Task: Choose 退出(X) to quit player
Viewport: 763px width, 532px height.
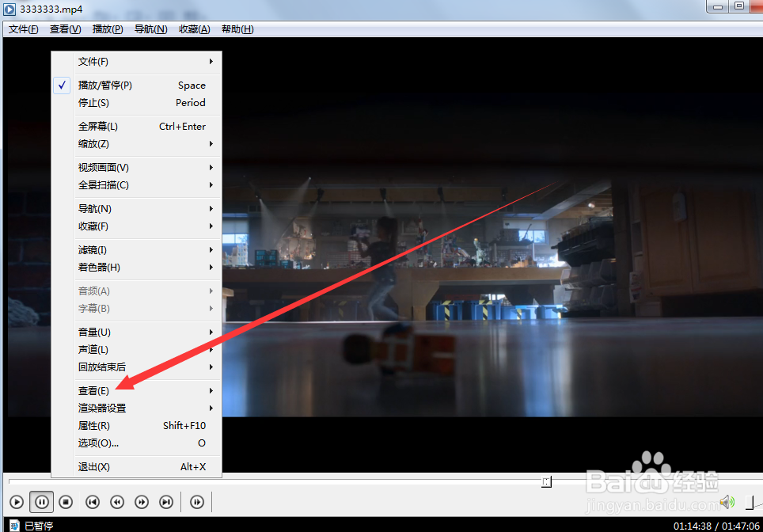Action: 136,467
